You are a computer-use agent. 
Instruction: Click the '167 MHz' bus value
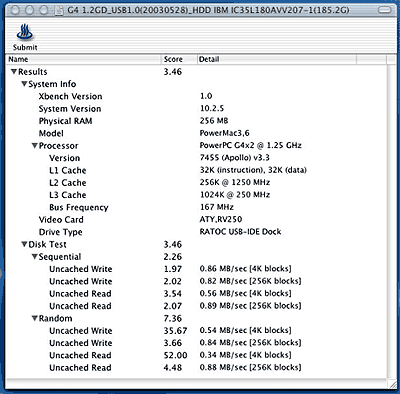[x=217, y=207]
